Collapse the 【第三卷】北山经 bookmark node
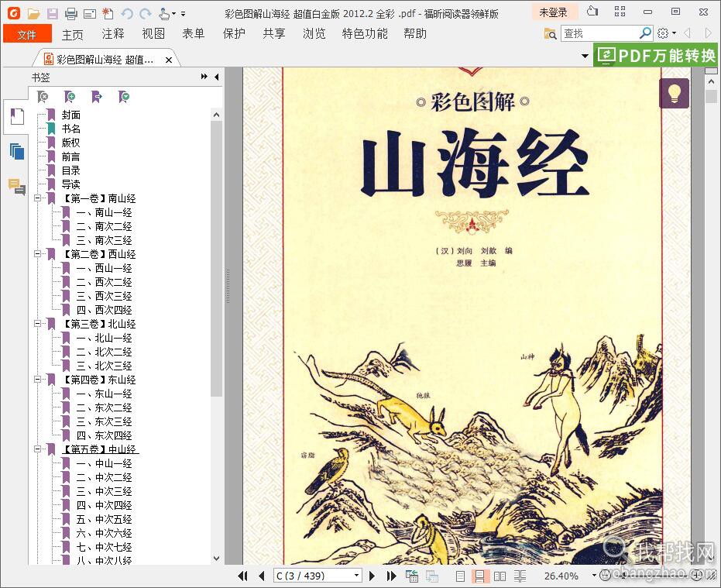Image resolution: width=721 pixels, height=588 pixels. coord(38,324)
